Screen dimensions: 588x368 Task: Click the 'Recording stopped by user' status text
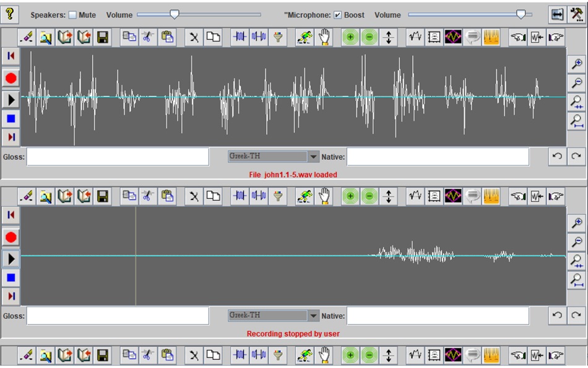click(293, 334)
